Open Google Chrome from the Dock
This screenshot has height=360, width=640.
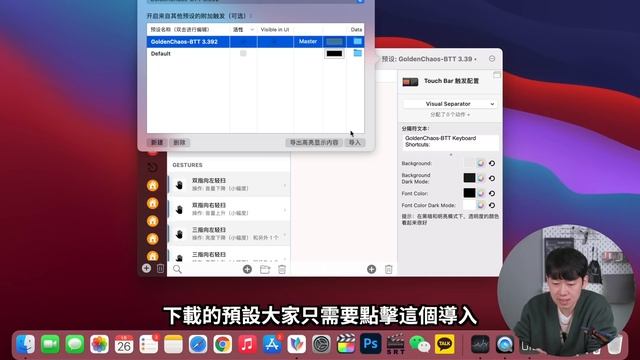pyautogui.click(x=222, y=344)
